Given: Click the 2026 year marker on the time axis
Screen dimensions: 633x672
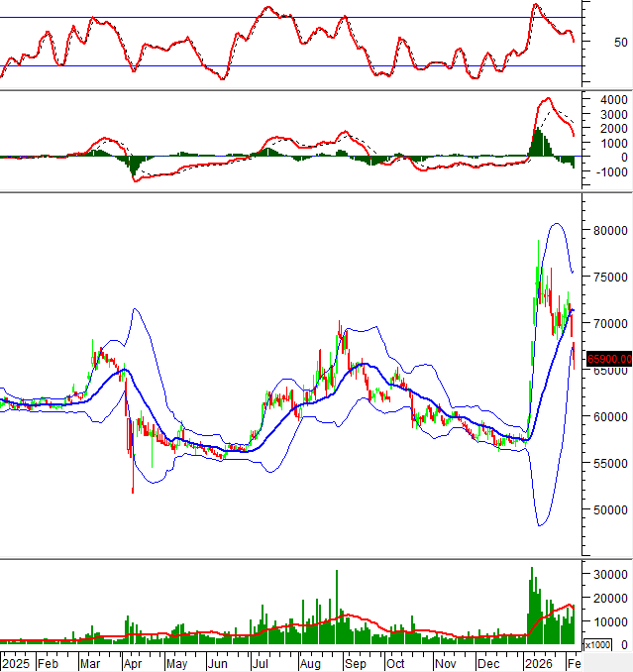Looking at the screenshot, I should click(538, 662).
